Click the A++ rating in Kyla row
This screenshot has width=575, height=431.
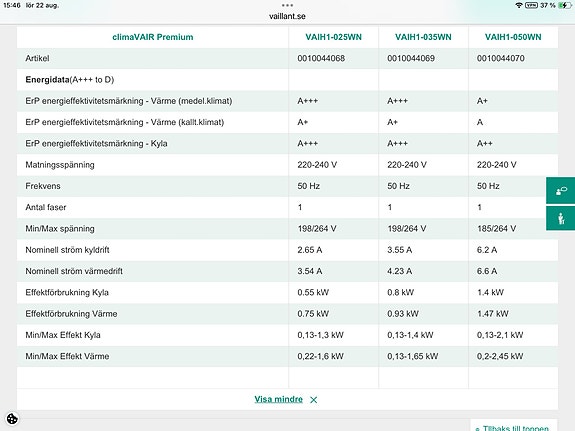(x=484, y=143)
